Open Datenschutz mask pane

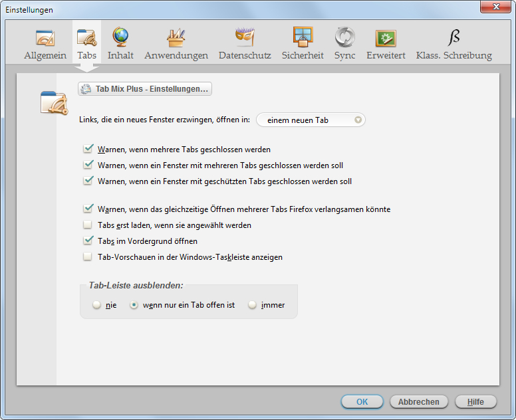[245, 44]
